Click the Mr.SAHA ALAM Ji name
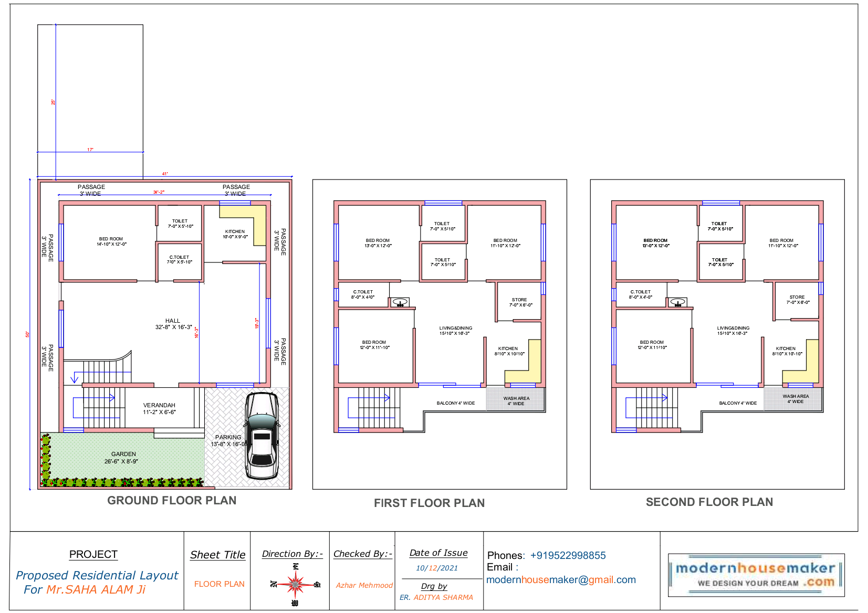This screenshot has height=613, width=868. 96,589
